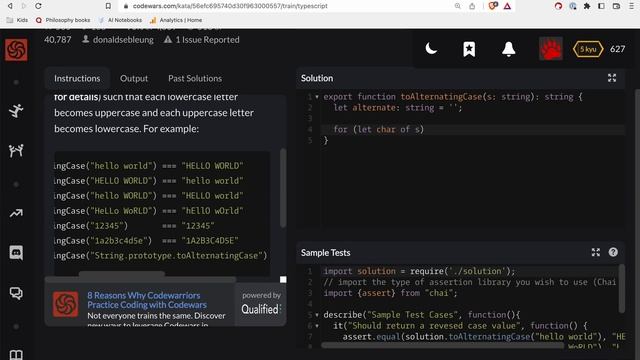Screen dimensions: 640x360
Task: Switch to the Output tab
Action: tap(134, 78)
